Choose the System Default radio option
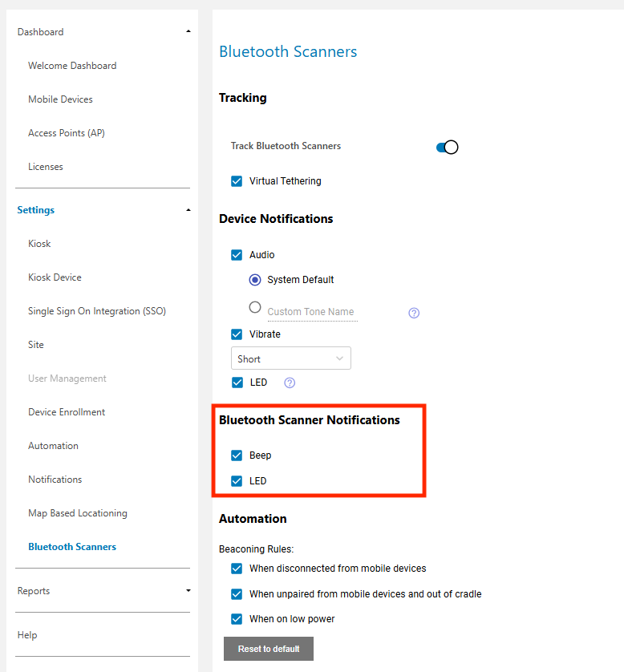Viewport: 624px width, 672px height. pos(255,280)
